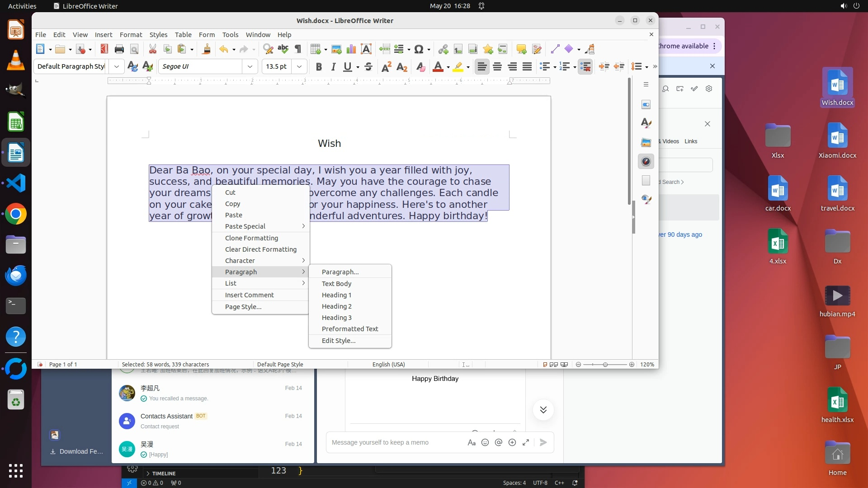Viewport: 868px width, 488px height.
Task: Expand the font name dropdown
Action: click(250, 67)
